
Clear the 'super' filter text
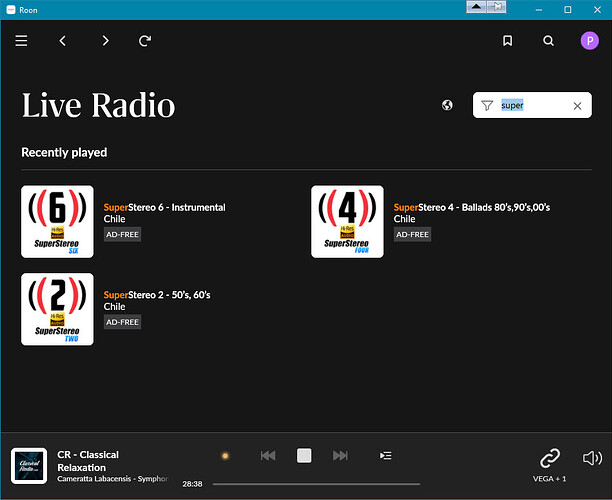click(577, 105)
